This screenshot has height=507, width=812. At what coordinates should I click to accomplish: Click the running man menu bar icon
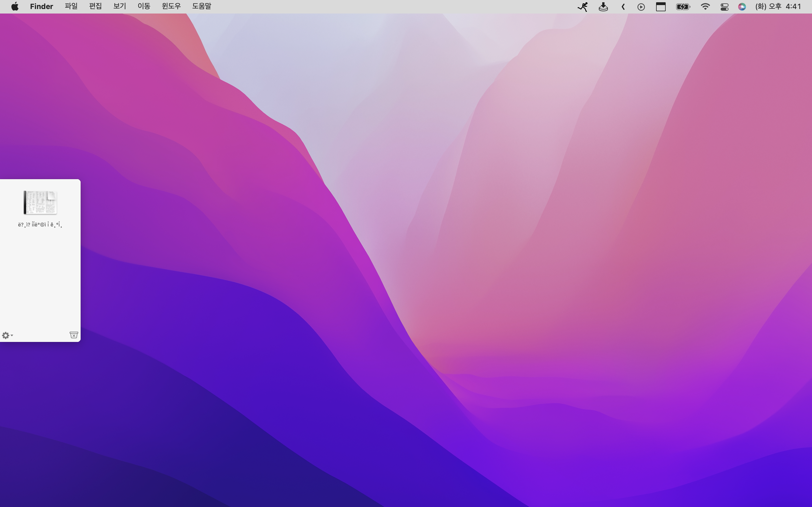click(x=582, y=7)
